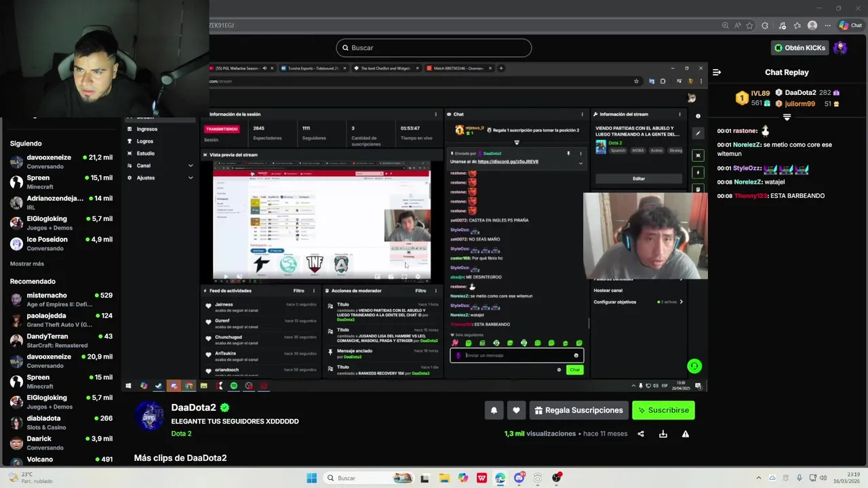Open the browser extensions puzzle icon
This screenshot has height=488, width=868.
tap(765, 26)
